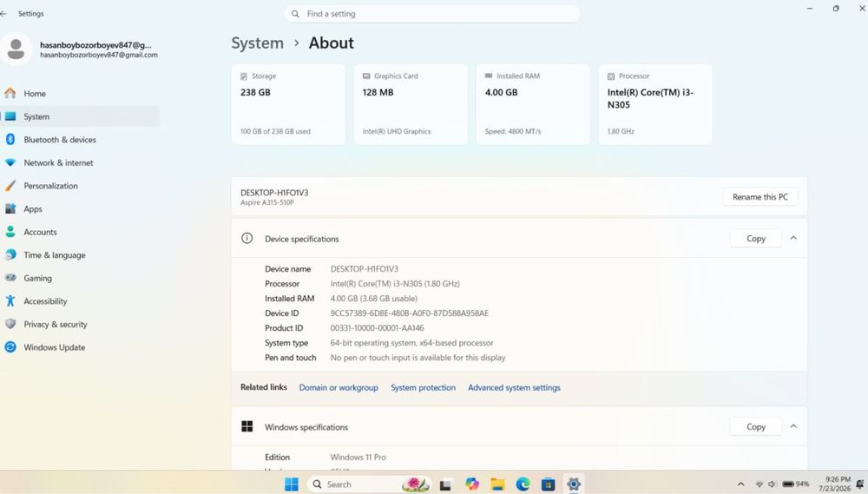Open the Processor i3-N305 card
868x494 pixels.
coord(655,104)
